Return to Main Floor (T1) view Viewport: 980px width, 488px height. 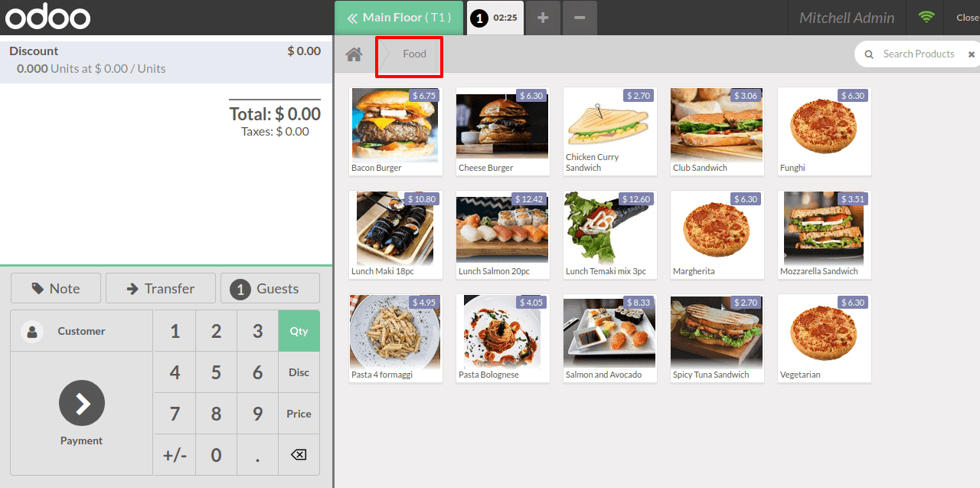pyautogui.click(x=399, y=18)
